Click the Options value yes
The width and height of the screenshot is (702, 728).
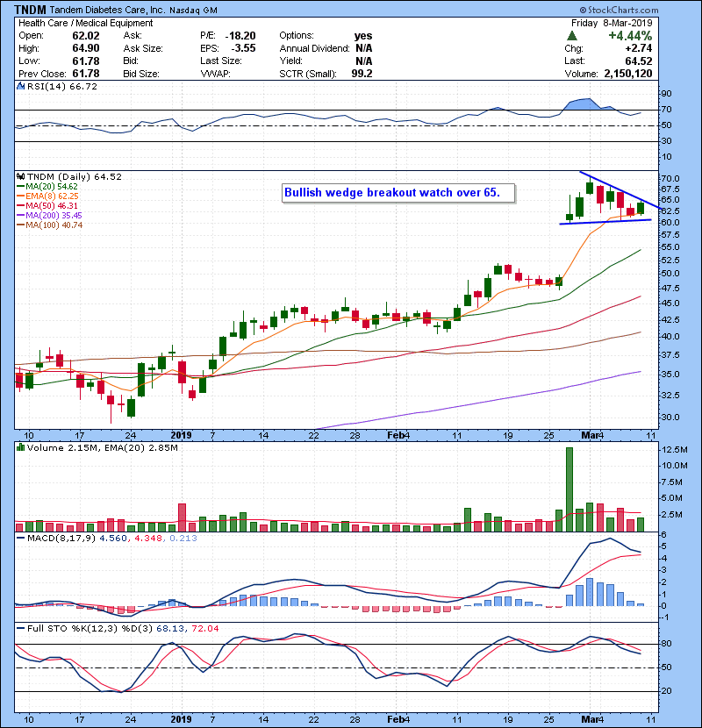pos(363,36)
